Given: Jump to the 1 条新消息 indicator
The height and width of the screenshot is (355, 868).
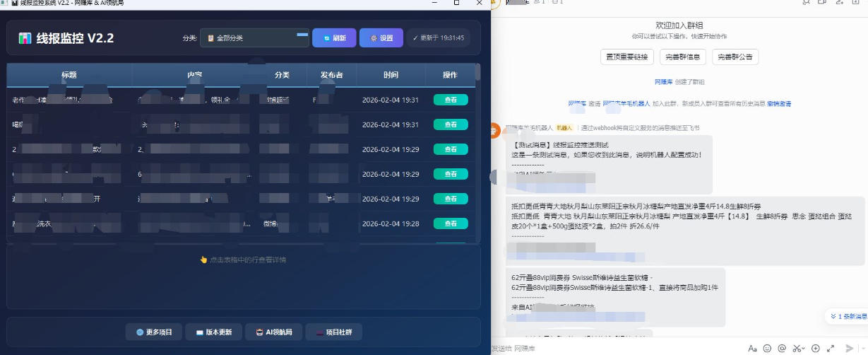Looking at the screenshot, I should pyautogui.click(x=846, y=316).
